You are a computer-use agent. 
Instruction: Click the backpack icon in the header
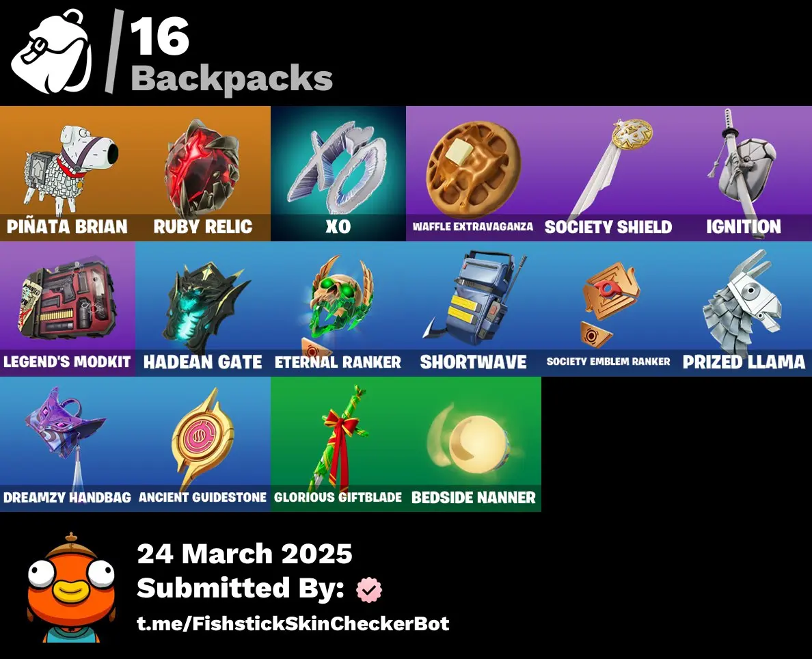coord(52,51)
